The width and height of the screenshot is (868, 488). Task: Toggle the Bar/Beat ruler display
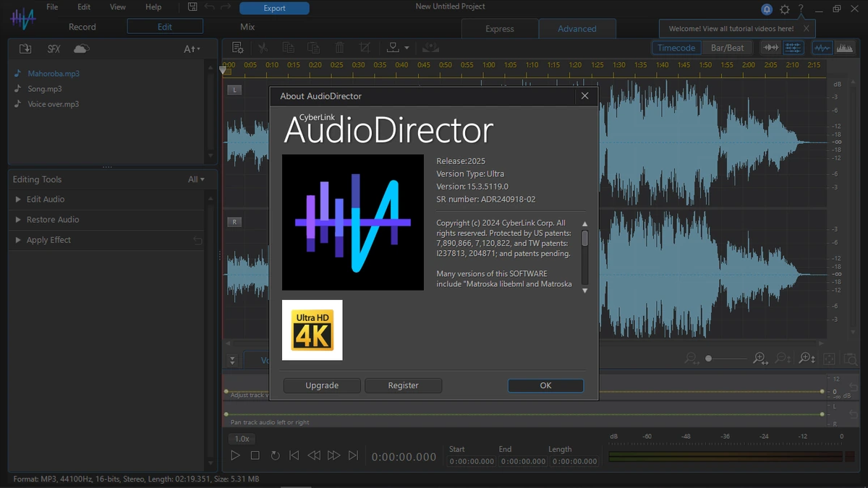[727, 48]
